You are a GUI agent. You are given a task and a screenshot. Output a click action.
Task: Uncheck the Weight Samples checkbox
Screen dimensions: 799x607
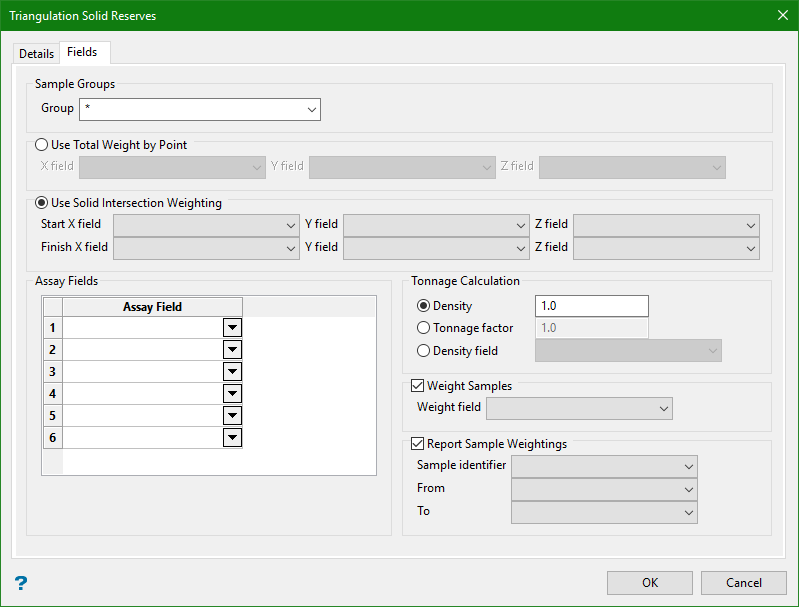(x=418, y=386)
